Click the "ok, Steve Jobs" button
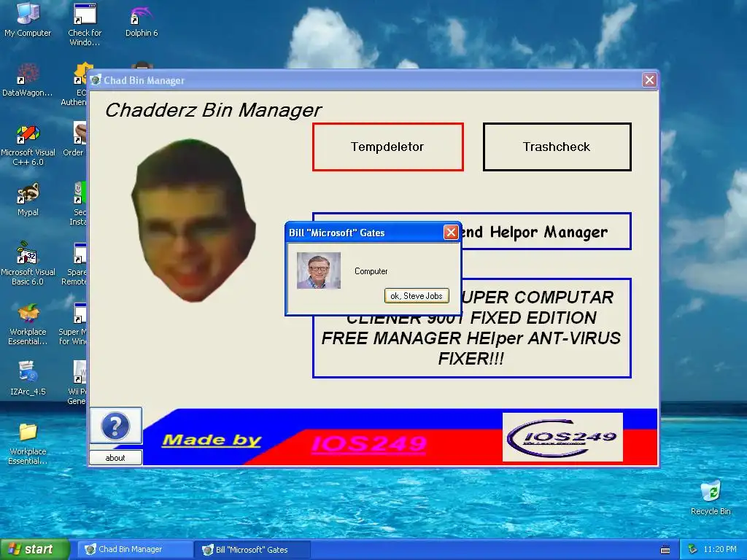747x560 pixels. click(417, 296)
